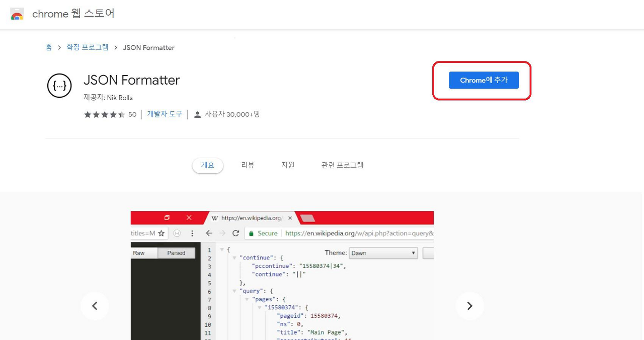Click the 사용자 30,000+명 text
This screenshot has width=644, height=340.
(x=232, y=114)
